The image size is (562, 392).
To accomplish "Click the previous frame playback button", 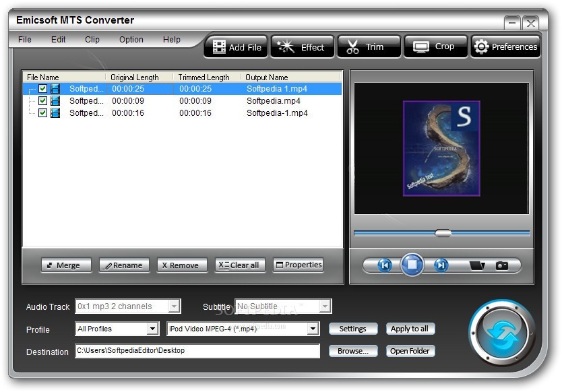I will click(x=384, y=265).
